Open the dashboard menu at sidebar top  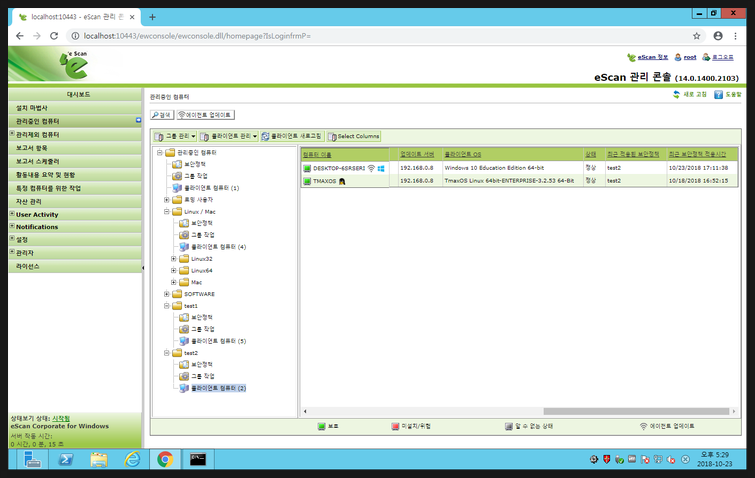[75, 94]
